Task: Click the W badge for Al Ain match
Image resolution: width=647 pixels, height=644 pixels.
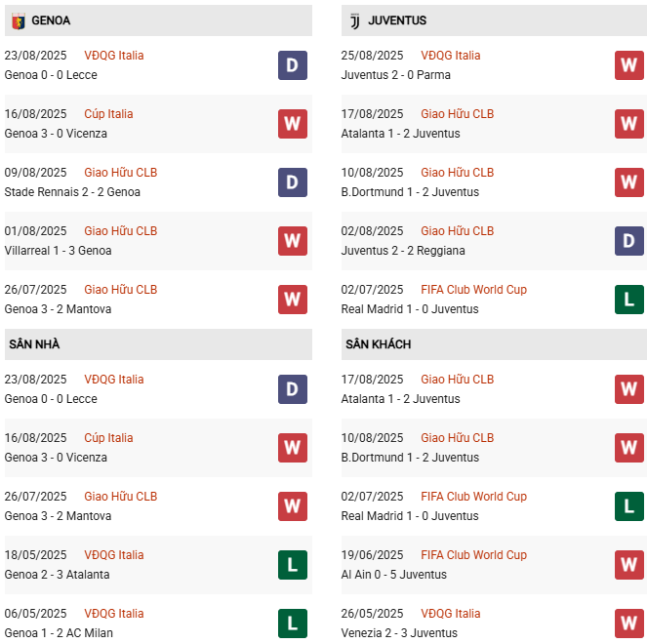Action: point(629,565)
